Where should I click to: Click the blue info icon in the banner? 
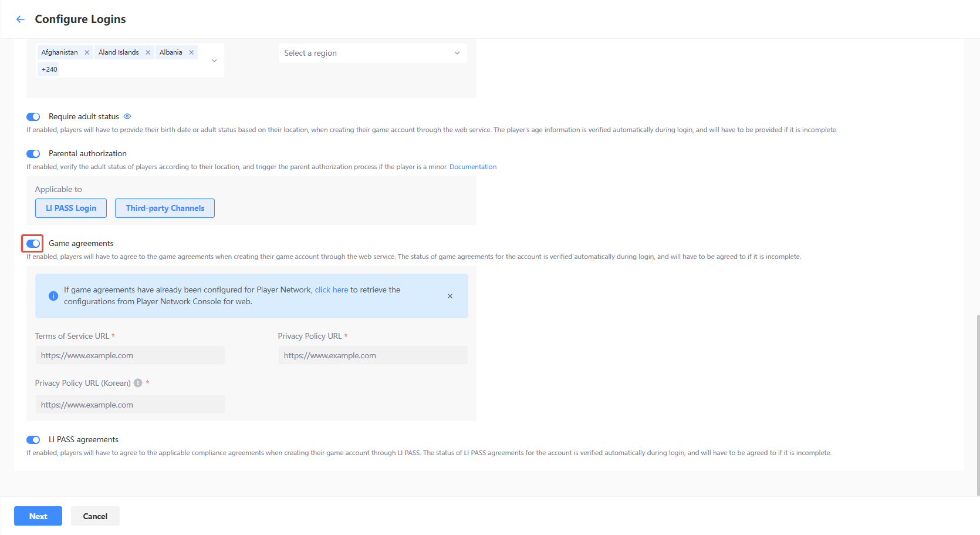53,296
